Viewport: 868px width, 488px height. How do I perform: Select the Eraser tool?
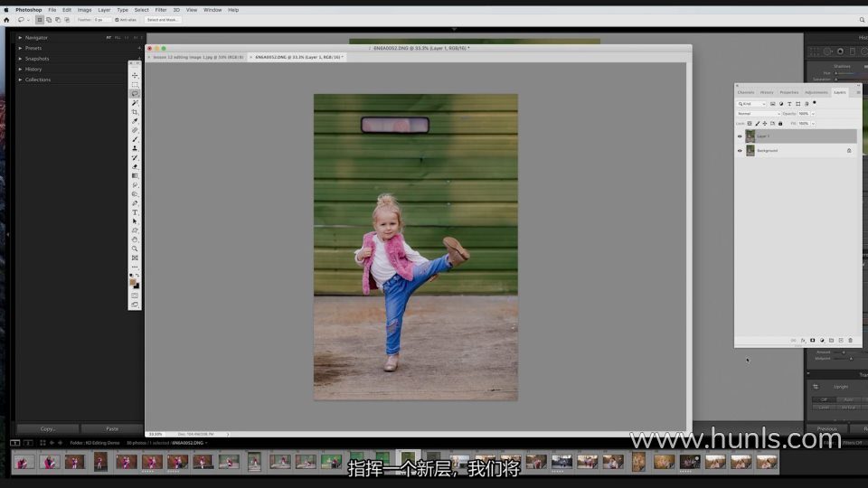coord(135,166)
